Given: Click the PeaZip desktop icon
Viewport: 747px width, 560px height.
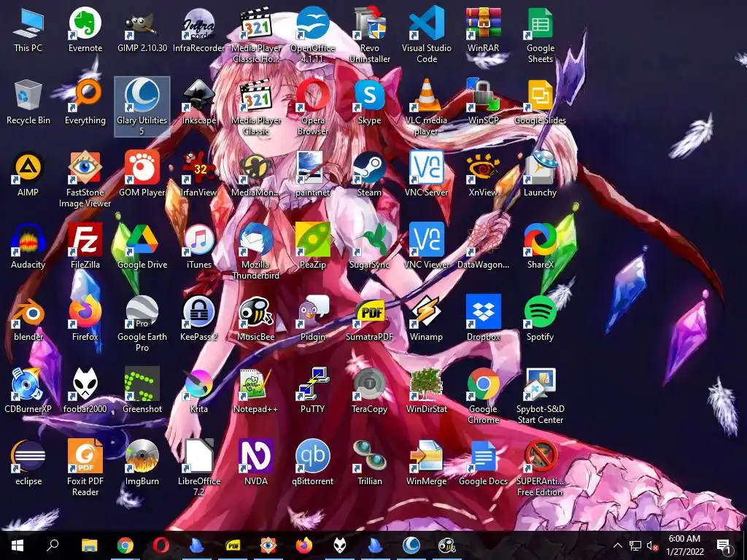Looking at the screenshot, I should coord(312,246).
